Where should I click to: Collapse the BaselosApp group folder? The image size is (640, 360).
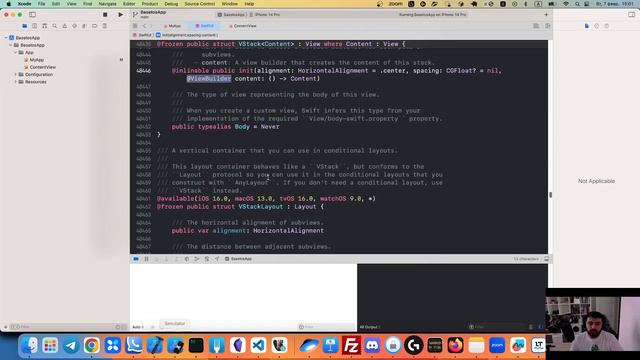point(11,45)
